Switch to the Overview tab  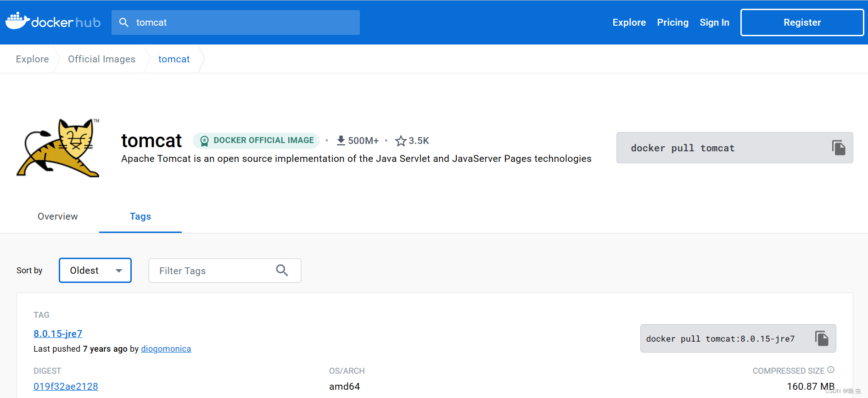click(x=58, y=216)
